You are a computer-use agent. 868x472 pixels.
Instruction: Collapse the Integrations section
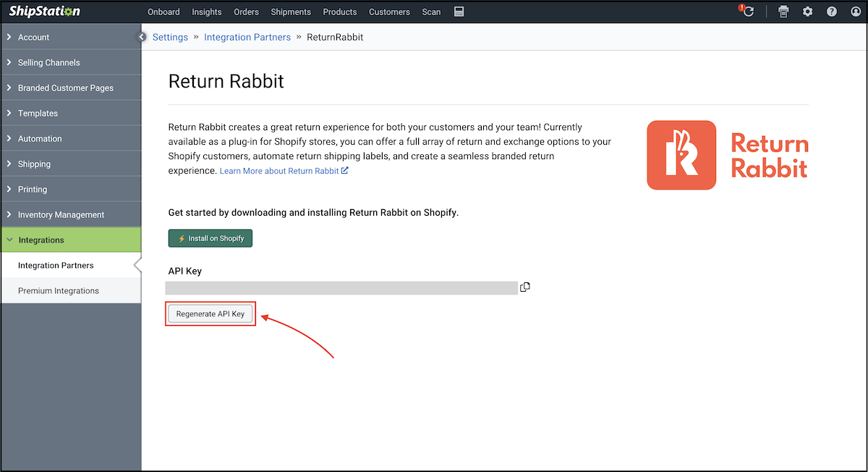click(x=41, y=240)
